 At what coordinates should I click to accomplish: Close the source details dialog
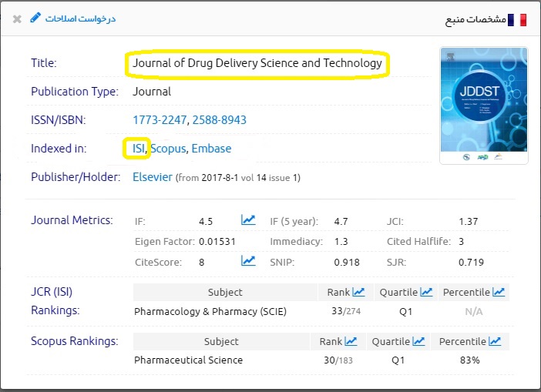click(17, 18)
